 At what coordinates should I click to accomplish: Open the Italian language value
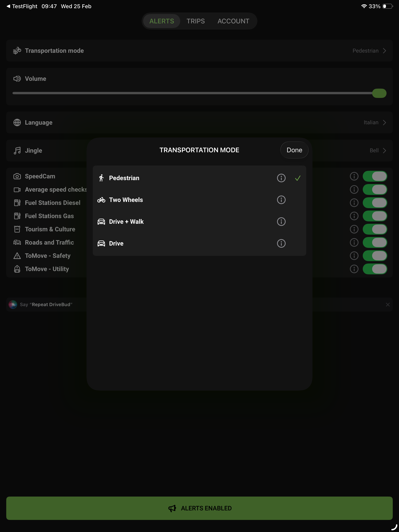coord(371,122)
